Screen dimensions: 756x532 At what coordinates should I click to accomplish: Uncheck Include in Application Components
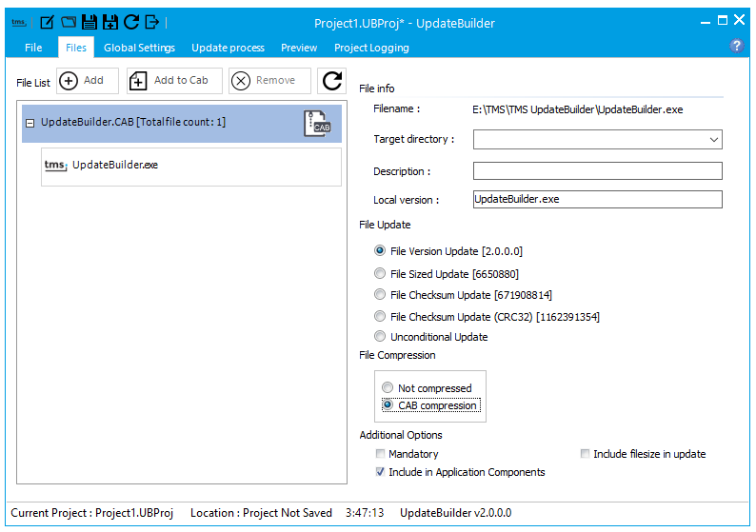[460, 472]
